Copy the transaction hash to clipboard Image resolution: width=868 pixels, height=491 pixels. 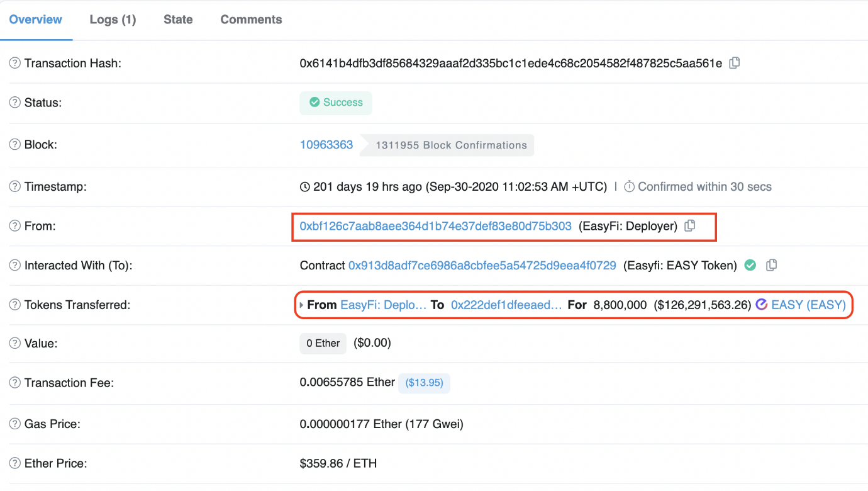[x=734, y=63]
